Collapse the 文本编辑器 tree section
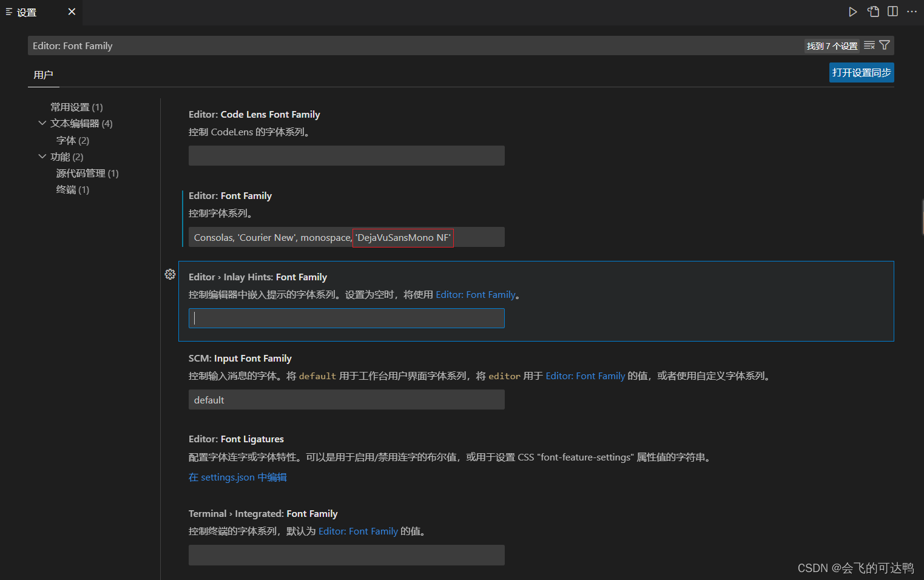 click(x=42, y=123)
